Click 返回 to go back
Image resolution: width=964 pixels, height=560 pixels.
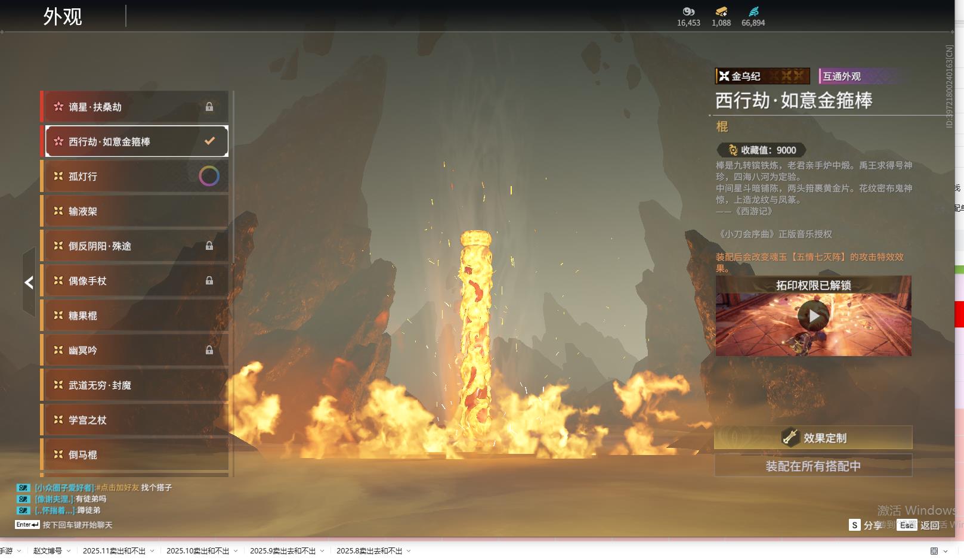point(929,525)
